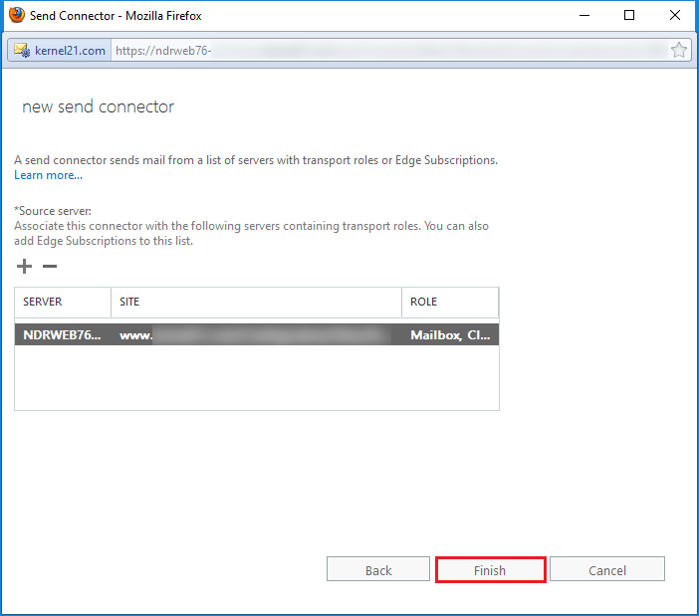Click the Mailbox, Cl... role cell
The image size is (699, 616).
(x=450, y=334)
